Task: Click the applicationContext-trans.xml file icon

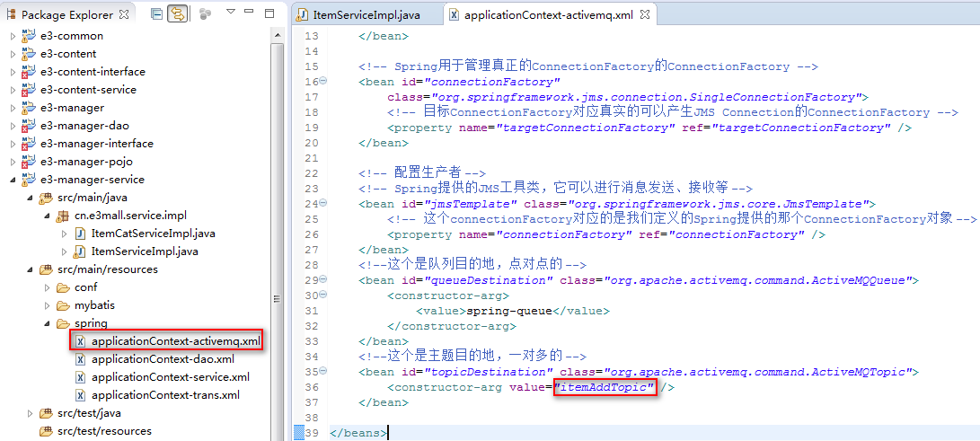Action: click(x=81, y=395)
